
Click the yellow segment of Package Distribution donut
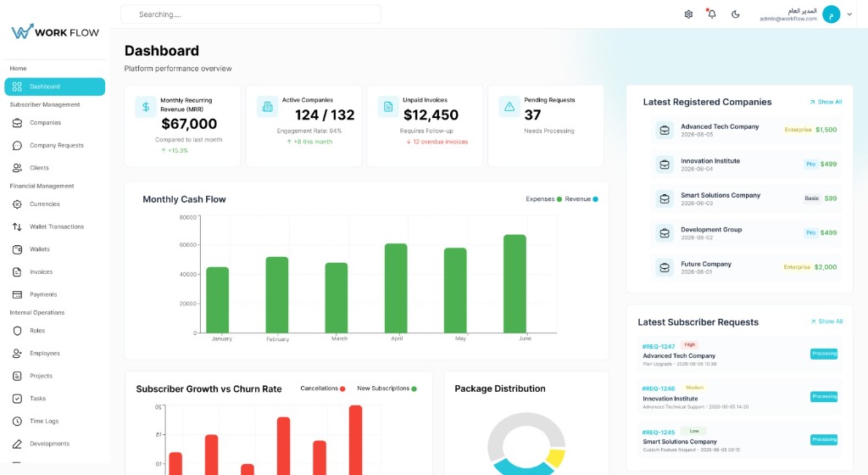pyautogui.click(x=556, y=457)
